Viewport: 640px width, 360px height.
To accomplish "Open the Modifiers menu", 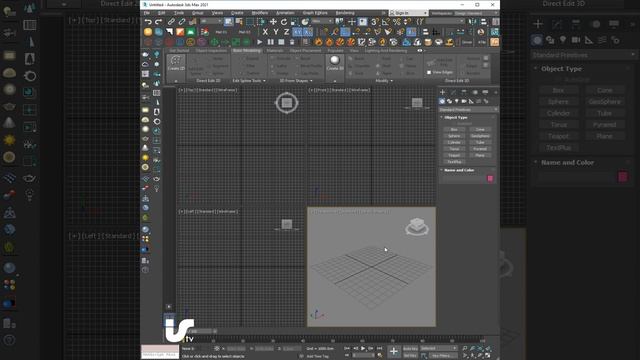I will [x=260, y=13].
